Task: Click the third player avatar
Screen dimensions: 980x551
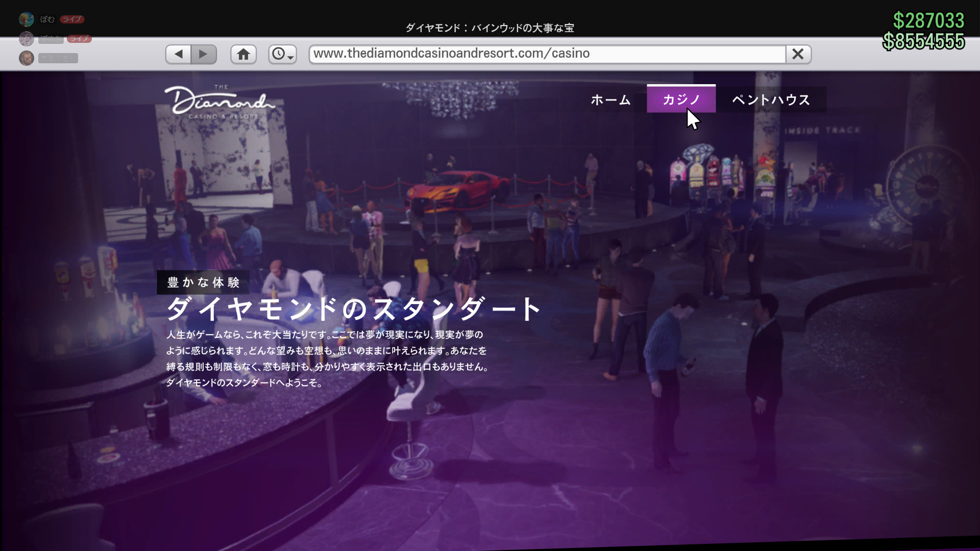Action: coord(27,58)
